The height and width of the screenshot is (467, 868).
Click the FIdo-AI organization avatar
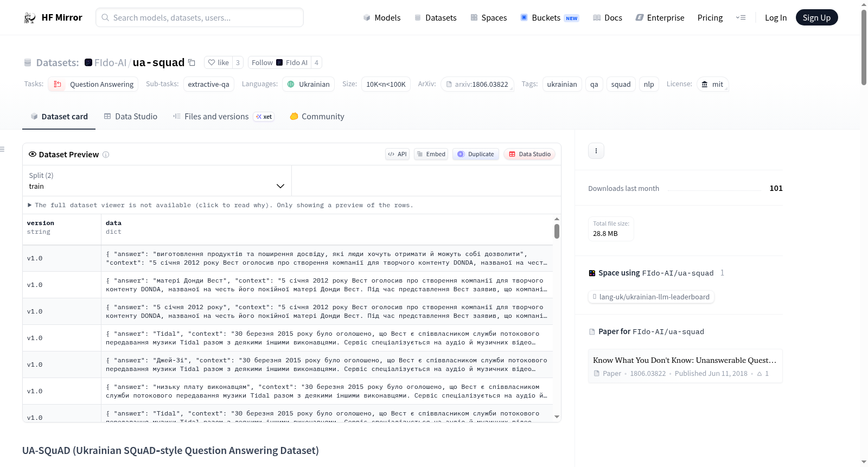coord(88,62)
